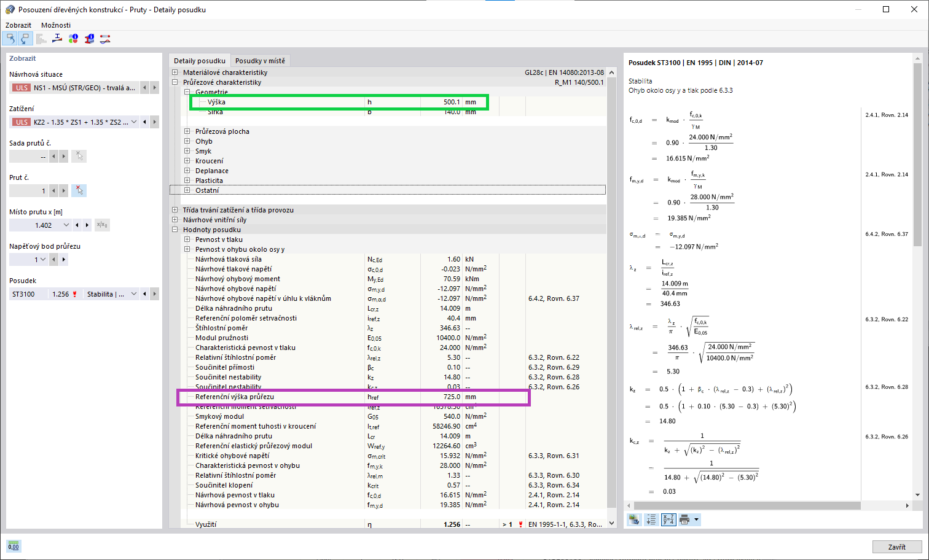Click the colored circles info toolbar icon
The height and width of the screenshot is (560, 929).
73,39
